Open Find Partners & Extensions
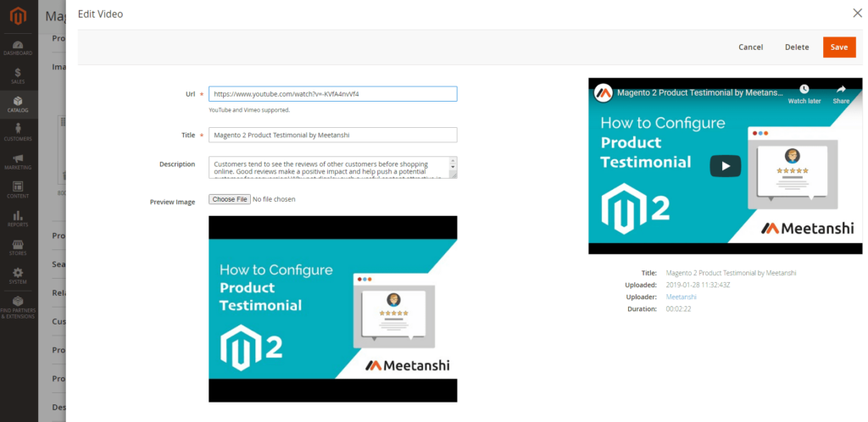Image resolution: width=868 pixels, height=422 pixels. coord(19,308)
